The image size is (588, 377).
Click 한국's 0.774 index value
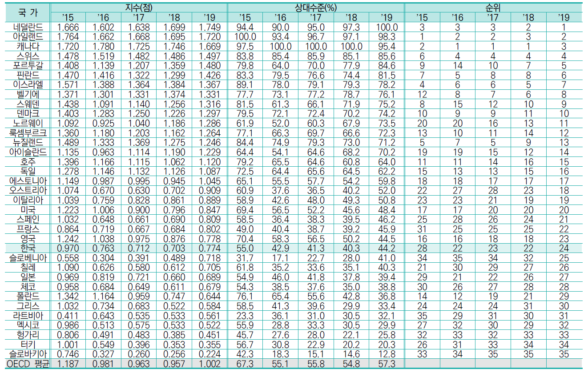[209, 248]
